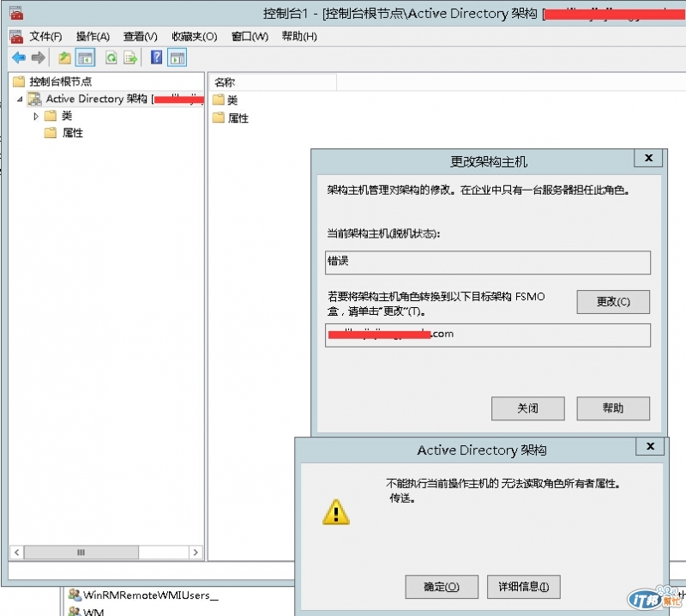686x616 pixels.
Task: Click the 帮助 button in 更改架构主机 dialog
Action: [x=613, y=408]
